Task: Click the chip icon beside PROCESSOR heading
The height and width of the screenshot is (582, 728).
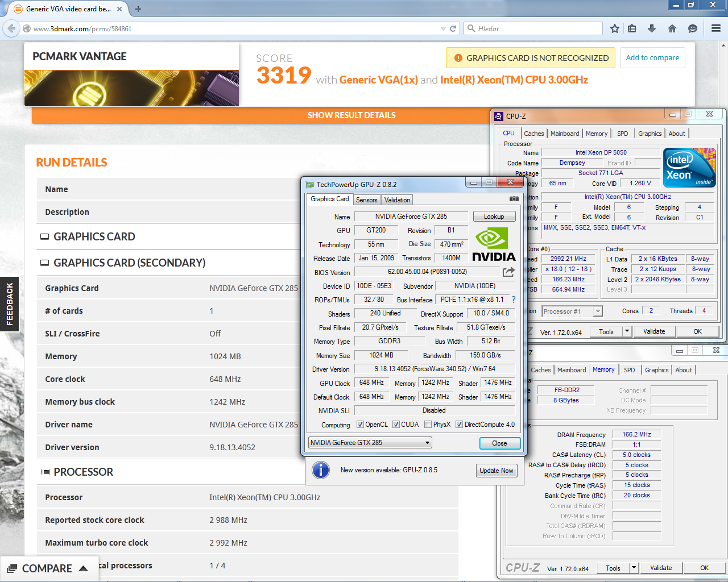Action: coord(45,472)
